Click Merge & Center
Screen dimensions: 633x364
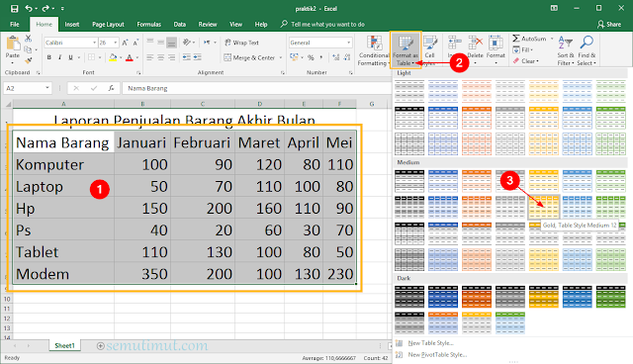(249, 57)
